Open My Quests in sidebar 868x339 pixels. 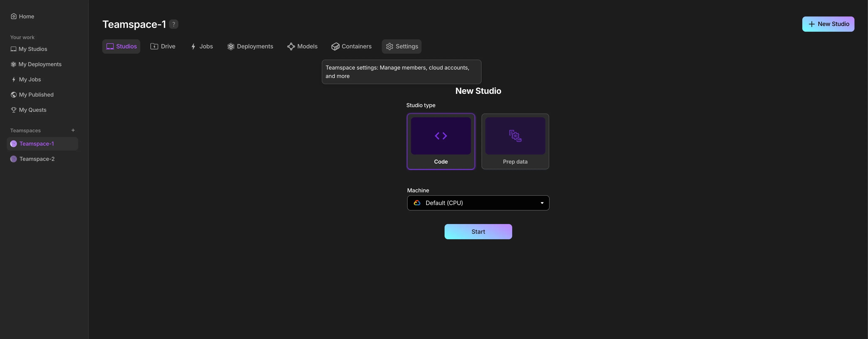click(x=29, y=110)
